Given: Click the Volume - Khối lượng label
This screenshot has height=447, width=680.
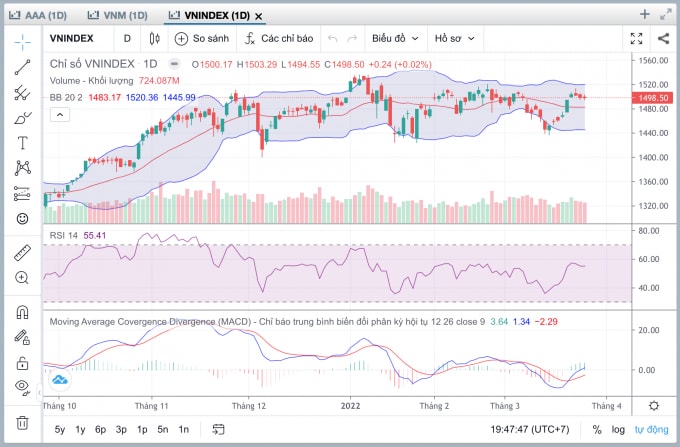Looking at the screenshot, I should (92, 81).
